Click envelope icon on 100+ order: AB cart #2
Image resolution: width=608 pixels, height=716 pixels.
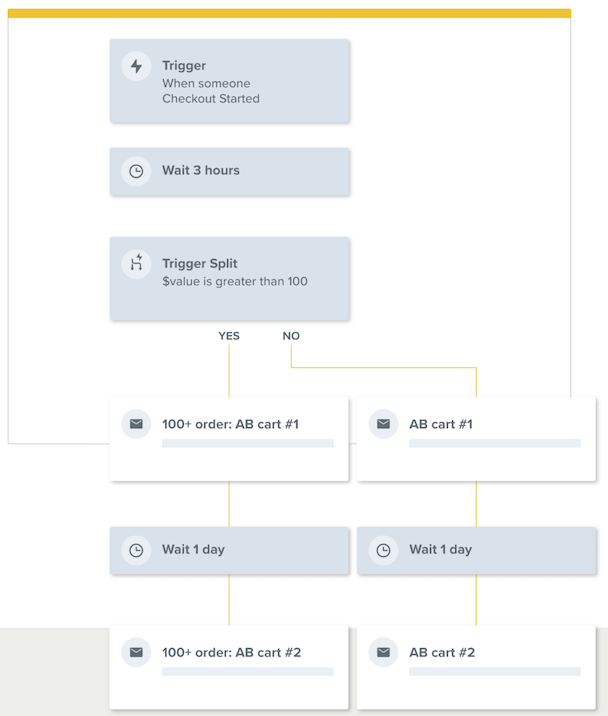click(136, 652)
